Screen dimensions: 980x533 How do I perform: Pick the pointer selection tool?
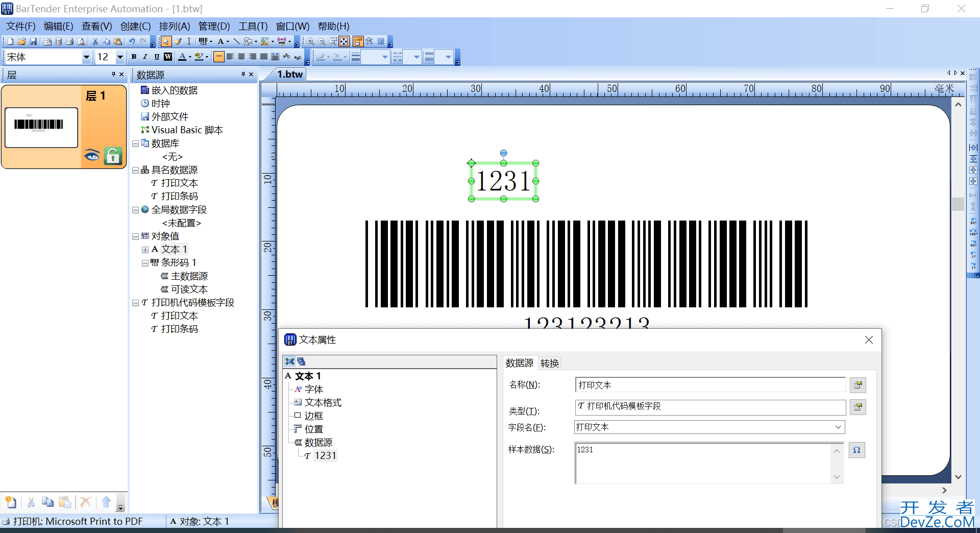coord(166,41)
